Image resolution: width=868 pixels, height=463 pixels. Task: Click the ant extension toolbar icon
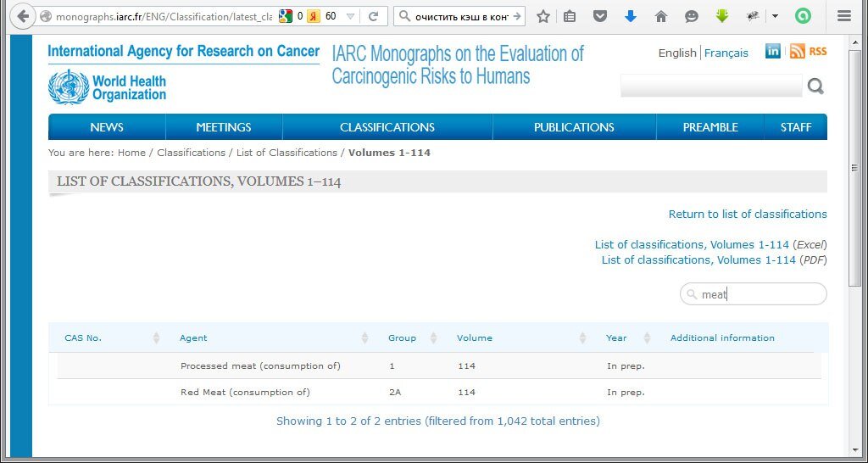pos(753,17)
